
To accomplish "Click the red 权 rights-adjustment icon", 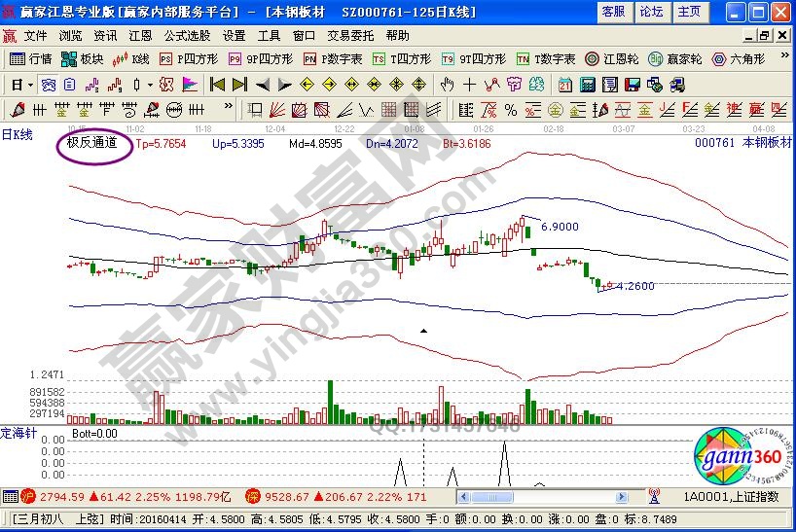I will coord(166,85).
